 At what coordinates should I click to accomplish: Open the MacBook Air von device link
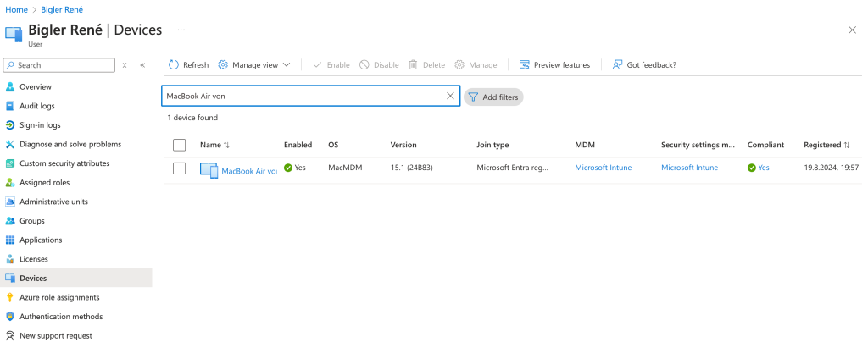click(x=248, y=170)
